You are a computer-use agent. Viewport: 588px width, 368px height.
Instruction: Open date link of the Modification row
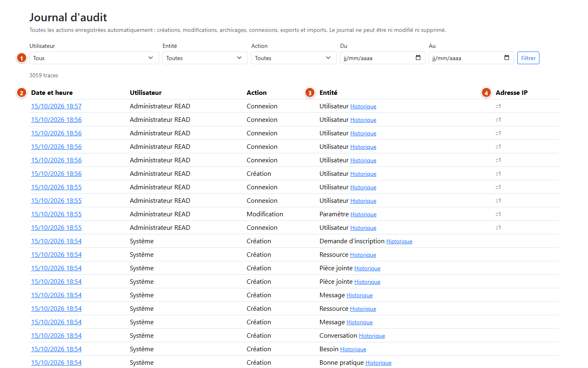click(56, 214)
